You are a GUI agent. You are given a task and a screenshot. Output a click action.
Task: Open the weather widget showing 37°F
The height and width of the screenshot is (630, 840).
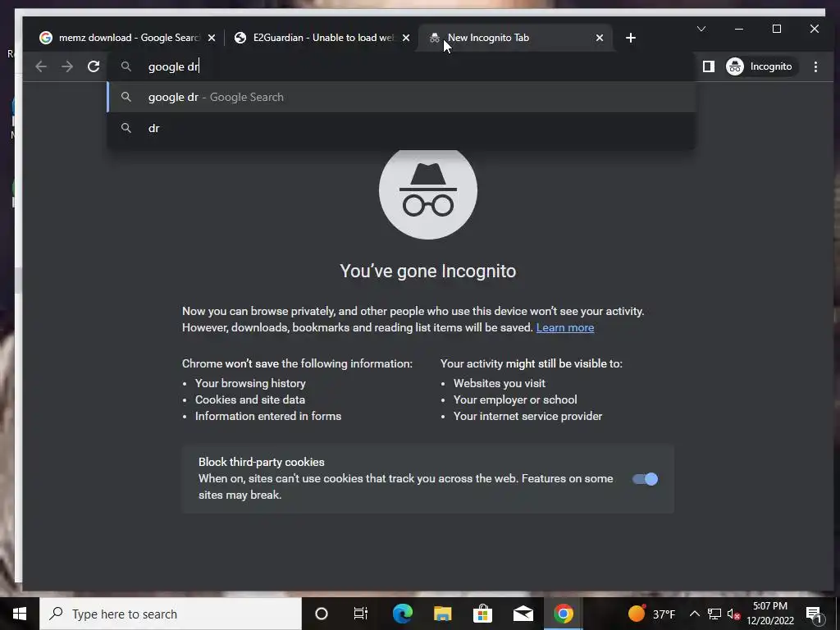(x=651, y=614)
